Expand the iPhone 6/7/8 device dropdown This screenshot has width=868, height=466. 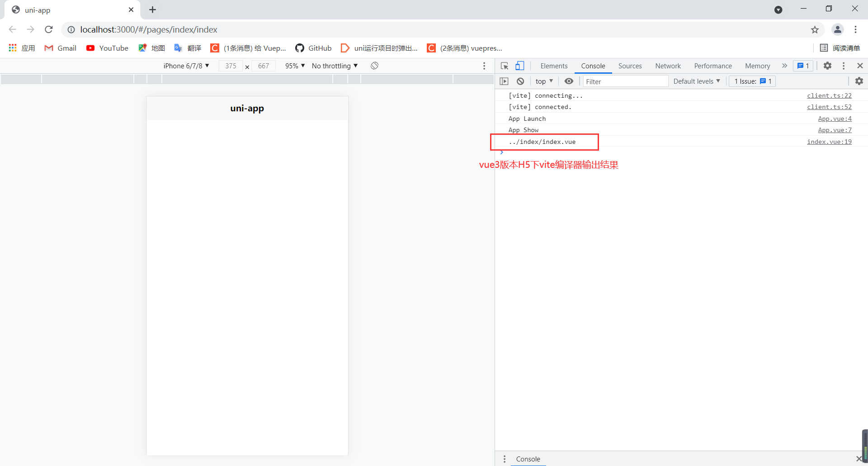tap(186, 66)
